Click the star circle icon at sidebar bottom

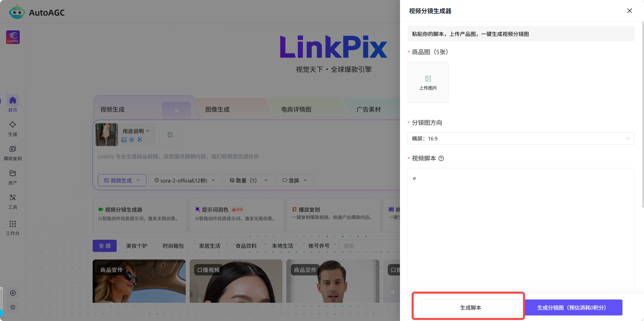[x=13, y=293]
